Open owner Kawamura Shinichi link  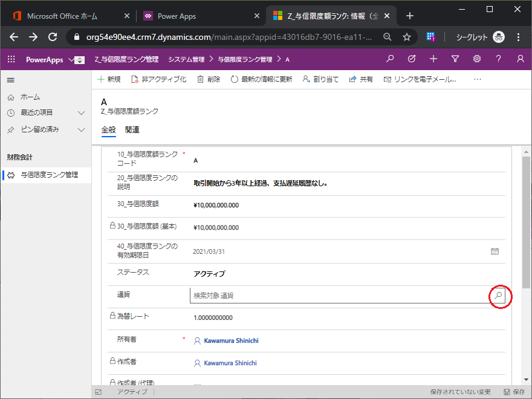pyautogui.click(x=231, y=340)
